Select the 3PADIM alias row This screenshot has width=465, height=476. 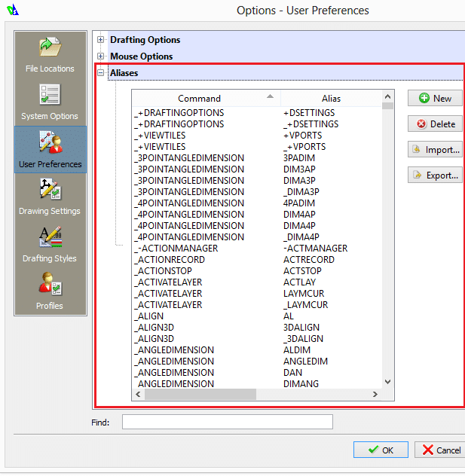[x=257, y=158]
